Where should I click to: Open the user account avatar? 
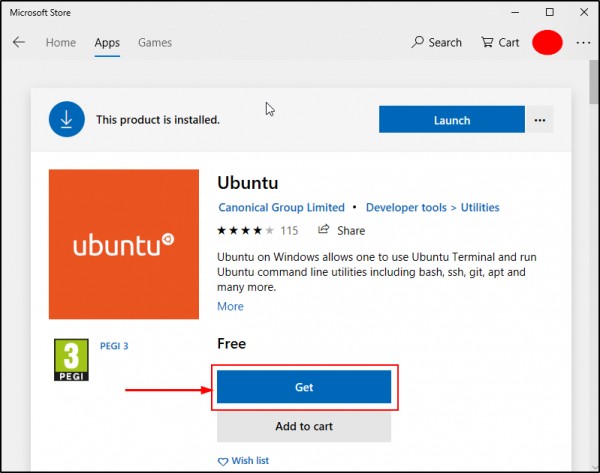click(x=547, y=42)
